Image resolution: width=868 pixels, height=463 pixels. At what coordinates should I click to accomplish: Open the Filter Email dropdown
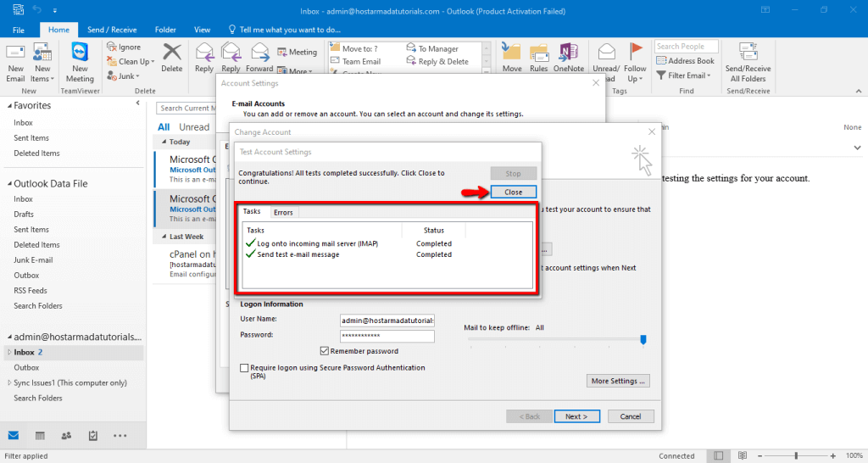[683, 75]
